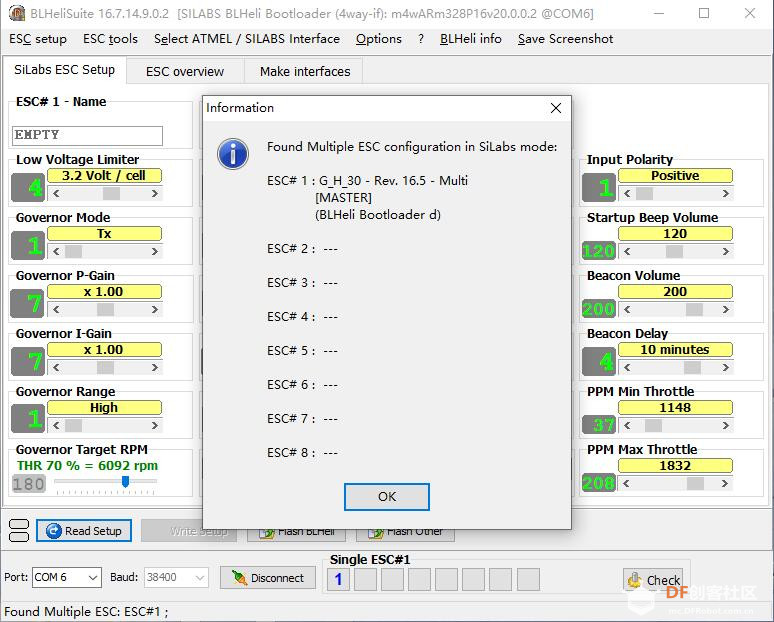
Task: Decrease Governor Mode with left arrow
Action: tap(56, 251)
